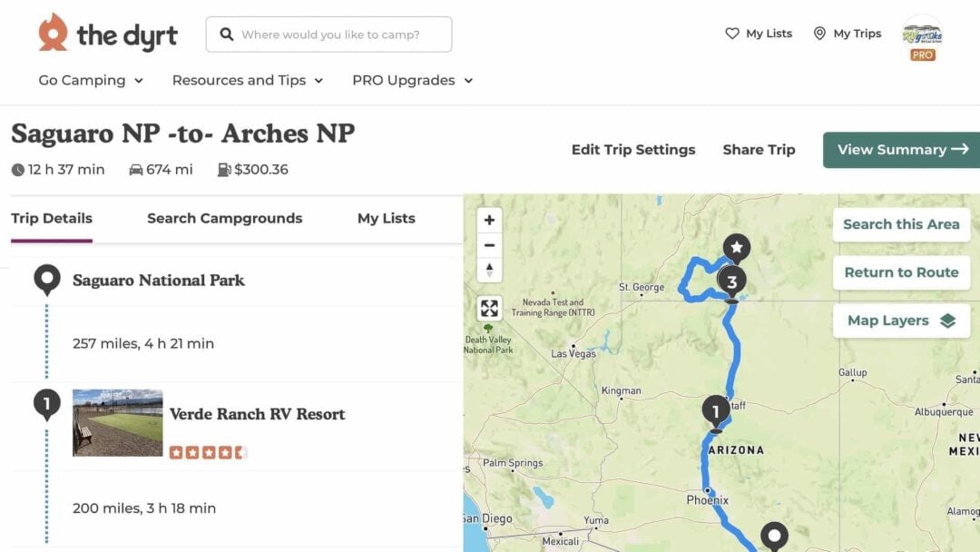Screen dimensions: 980x552
Task: Open the My Lists tab
Action: tap(385, 219)
